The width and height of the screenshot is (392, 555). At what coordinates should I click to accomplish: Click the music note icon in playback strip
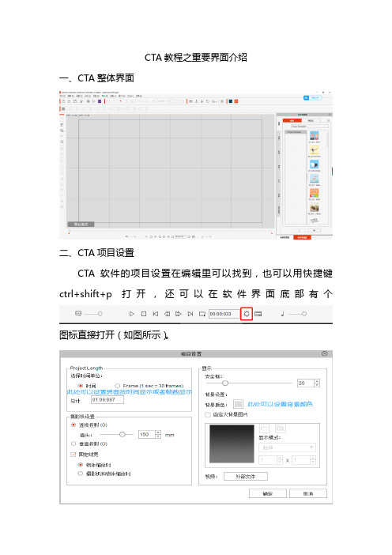(x=282, y=314)
